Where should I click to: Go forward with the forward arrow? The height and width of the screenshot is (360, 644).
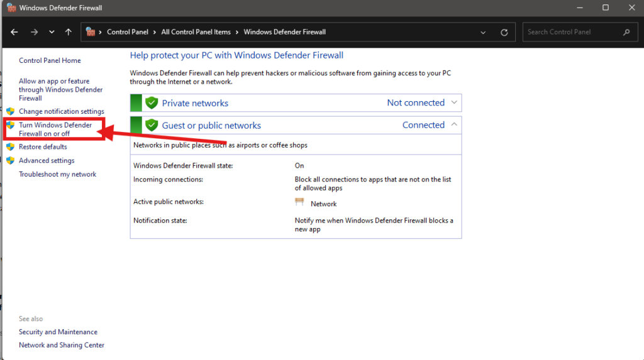click(34, 32)
